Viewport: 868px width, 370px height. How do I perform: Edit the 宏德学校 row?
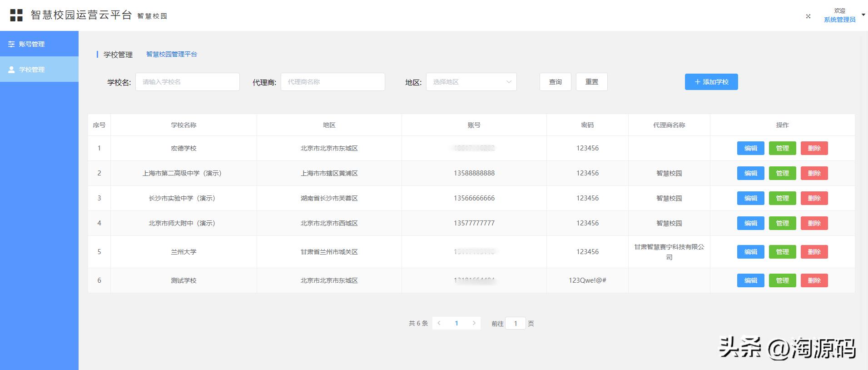pyautogui.click(x=750, y=148)
